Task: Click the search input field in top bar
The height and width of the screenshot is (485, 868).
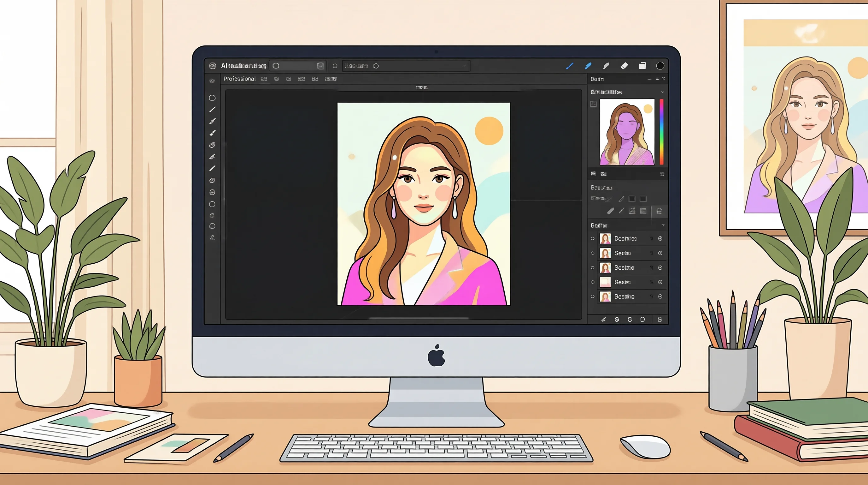Action: (x=406, y=66)
